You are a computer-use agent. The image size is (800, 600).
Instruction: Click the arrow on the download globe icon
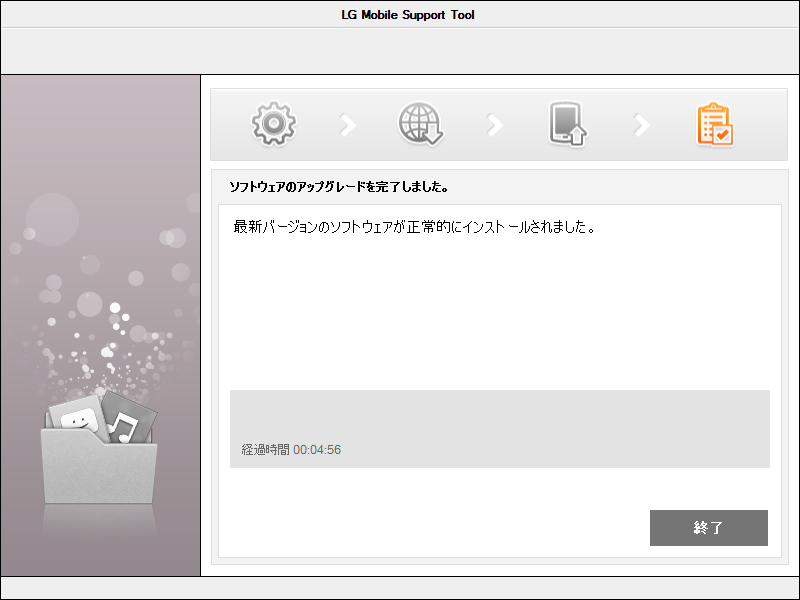[x=433, y=135]
